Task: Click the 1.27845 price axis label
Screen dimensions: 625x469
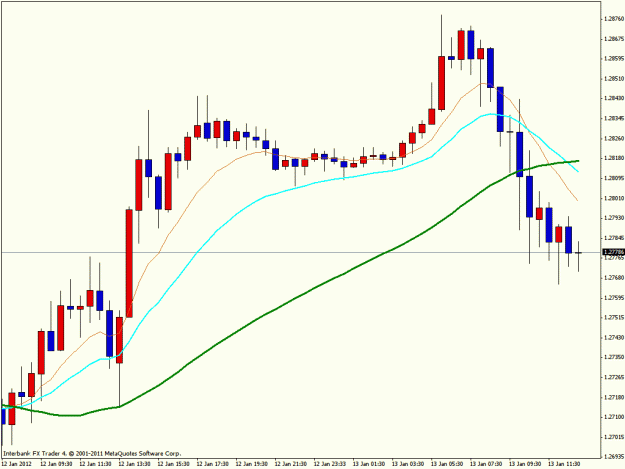Action: pyautogui.click(x=614, y=238)
